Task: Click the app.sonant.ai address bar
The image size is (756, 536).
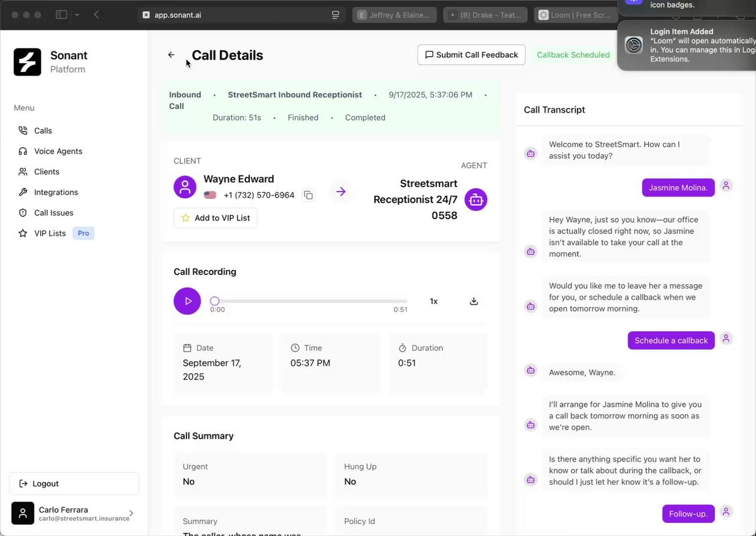Action: pyautogui.click(x=236, y=15)
